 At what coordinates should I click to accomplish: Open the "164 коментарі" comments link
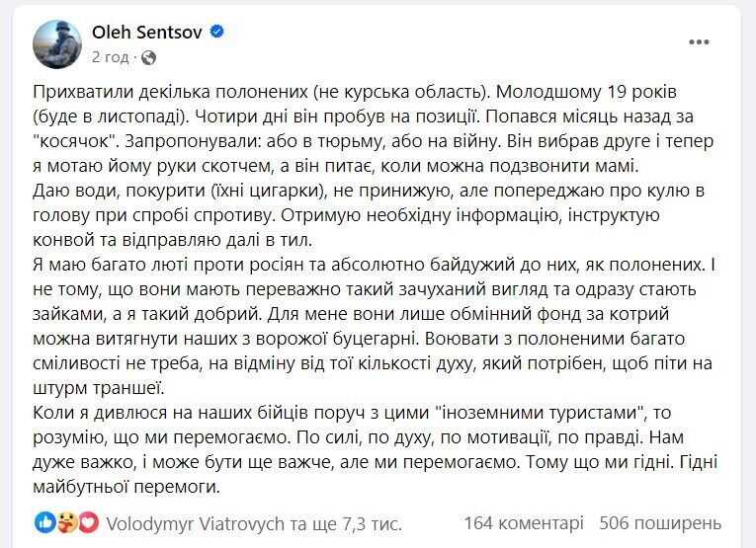click(x=524, y=522)
